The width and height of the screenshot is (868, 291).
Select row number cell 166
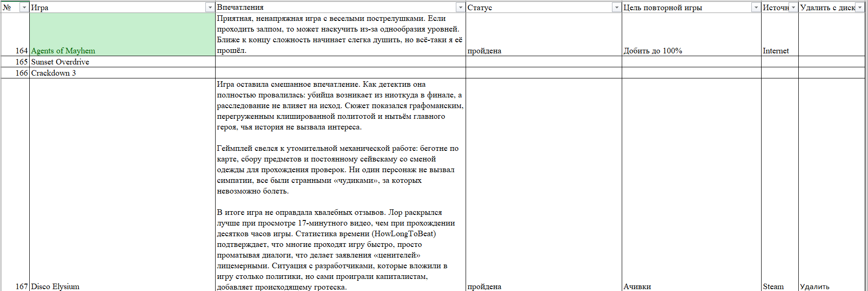pos(15,73)
